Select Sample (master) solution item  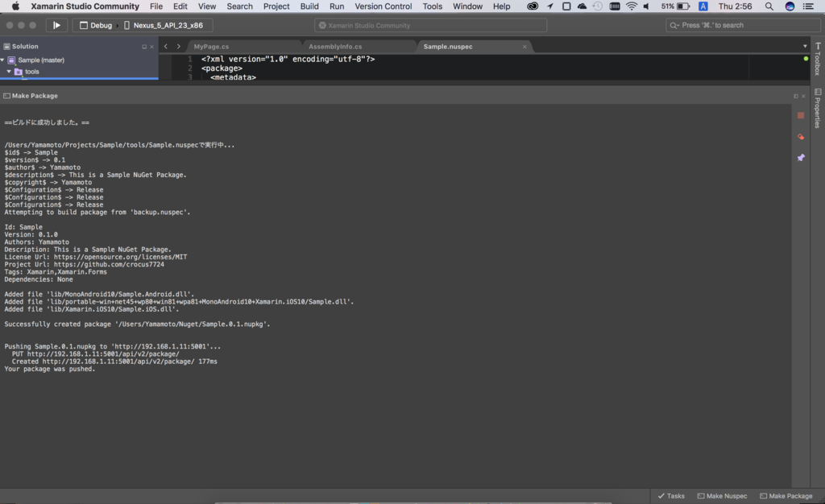pyautogui.click(x=41, y=60)
